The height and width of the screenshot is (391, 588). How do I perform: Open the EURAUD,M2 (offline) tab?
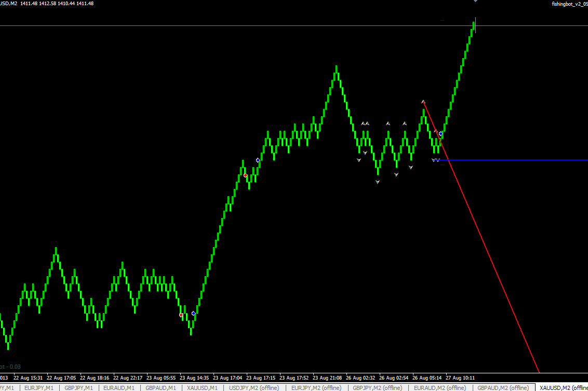click(440, 388)
